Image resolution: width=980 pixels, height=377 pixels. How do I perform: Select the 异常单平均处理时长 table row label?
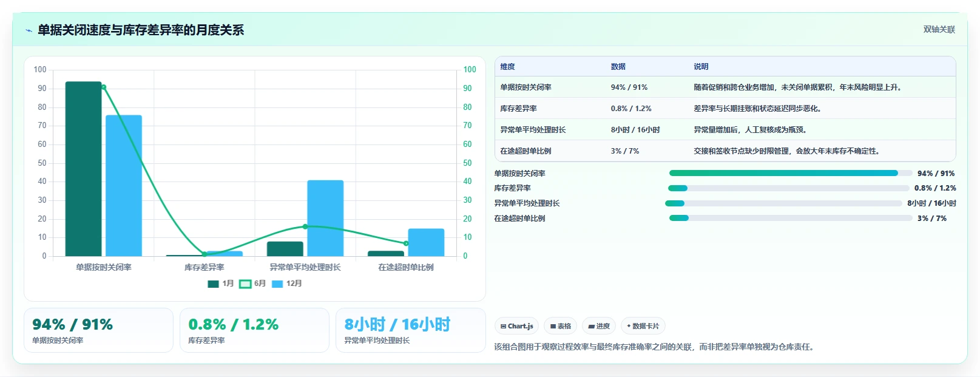533,130
